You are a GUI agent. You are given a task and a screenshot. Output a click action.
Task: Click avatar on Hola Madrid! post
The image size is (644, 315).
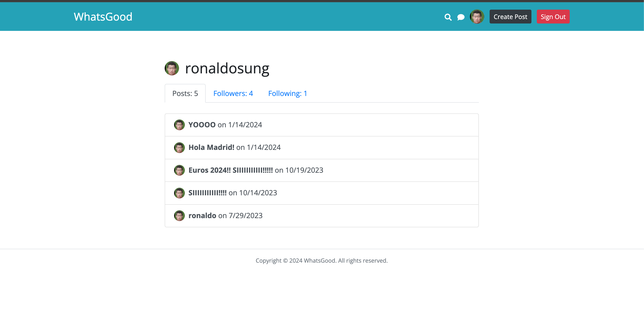pos(179,147)
